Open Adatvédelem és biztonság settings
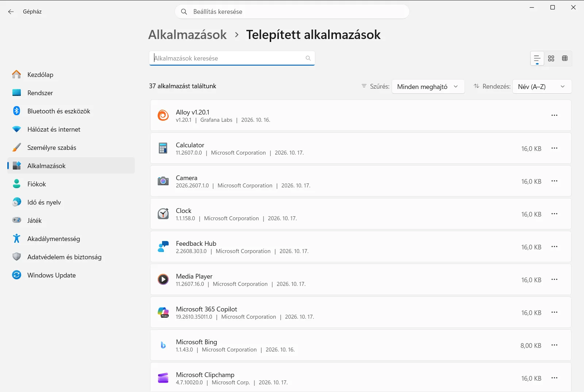This screenshot has width=584, height=392. coord(71,257)
